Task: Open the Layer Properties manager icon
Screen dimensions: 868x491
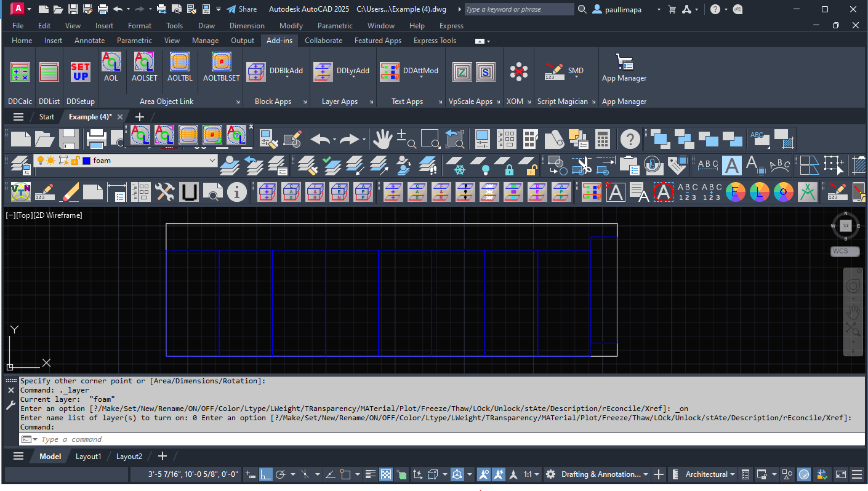Action: point(20,165)
